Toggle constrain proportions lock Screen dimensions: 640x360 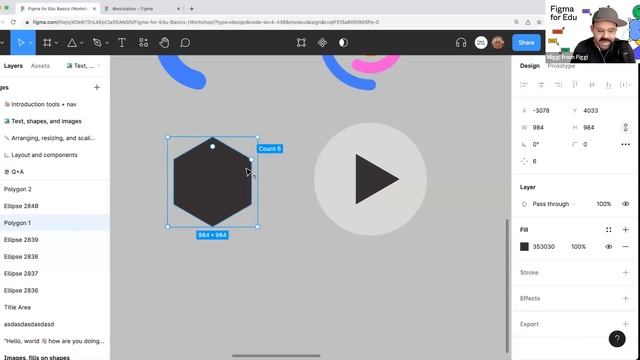[625, 128]
